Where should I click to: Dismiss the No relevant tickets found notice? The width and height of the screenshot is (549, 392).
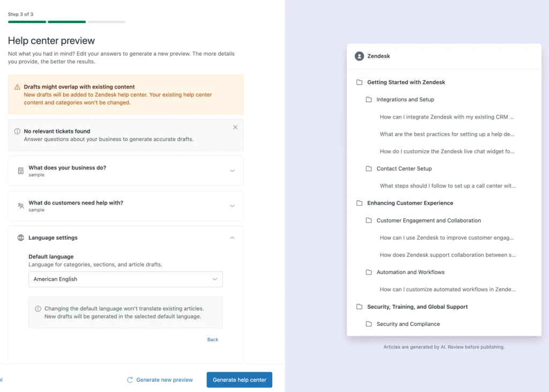coord(235,127)
